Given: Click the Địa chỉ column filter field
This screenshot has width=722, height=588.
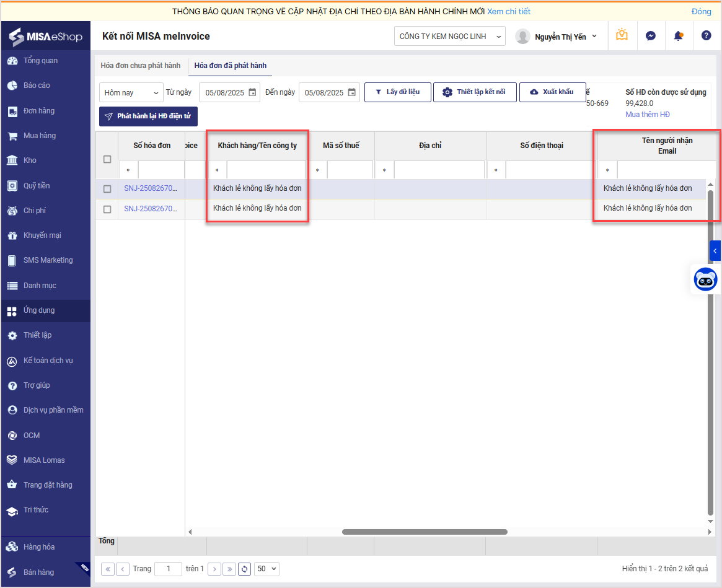Looking at the screenshot, I should click(439, 170).
